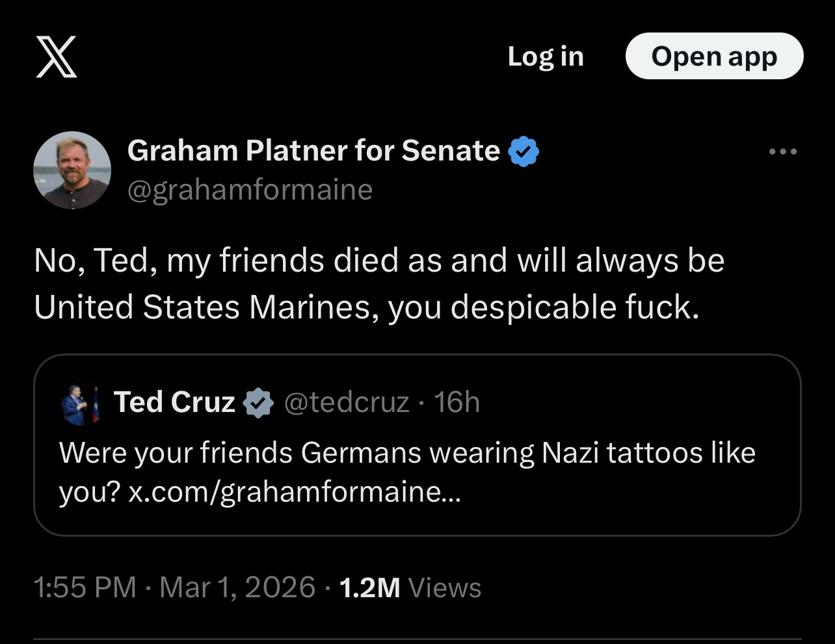The height and width of the screenshot is (644, 835).
Task: Click the blue verified badge beside Graham Platner for Senate
Action: (523, 151)
